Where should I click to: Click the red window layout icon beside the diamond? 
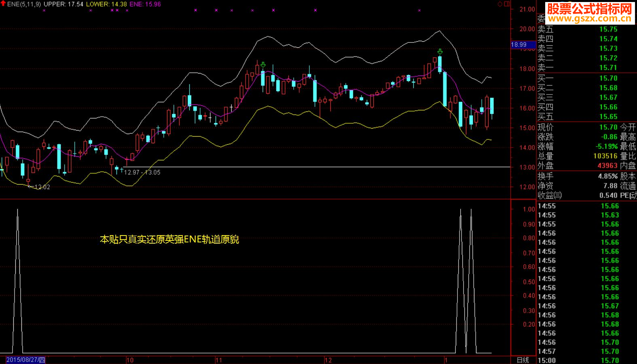[x=507, y=4]
